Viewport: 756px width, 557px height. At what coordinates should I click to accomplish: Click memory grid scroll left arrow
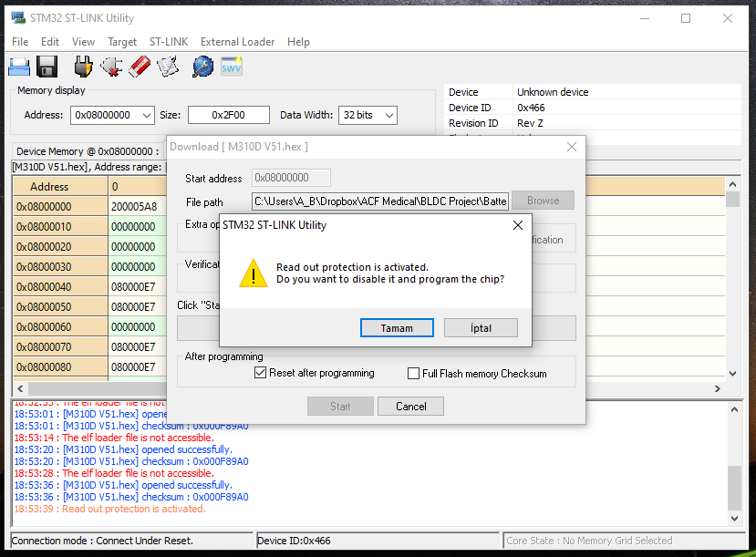20,388
